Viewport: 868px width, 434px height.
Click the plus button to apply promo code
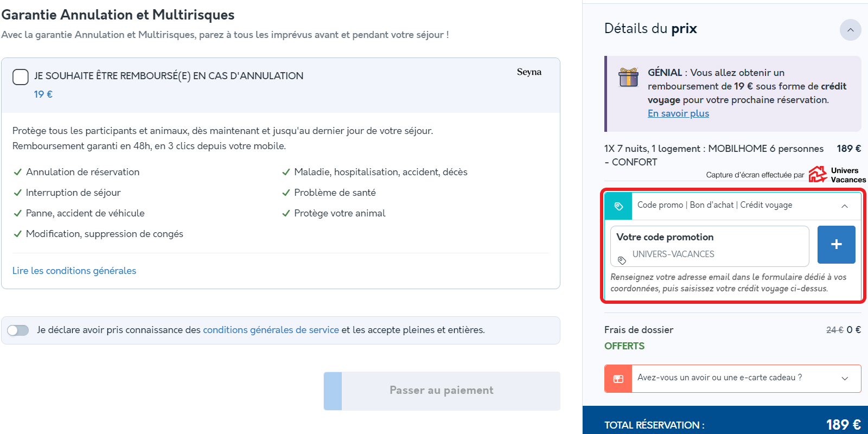pos(836,245)
